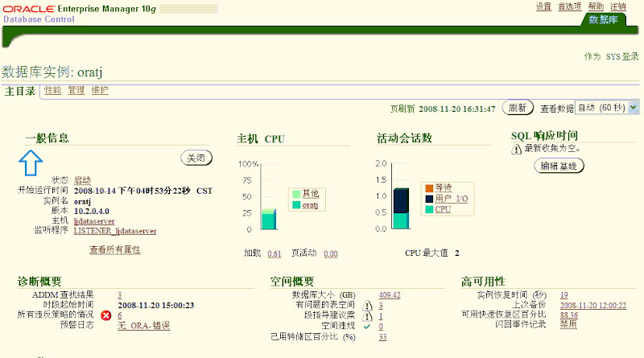Open the 数据库 top tab
The width and height of the screenshot is (644, 358).
603,19
